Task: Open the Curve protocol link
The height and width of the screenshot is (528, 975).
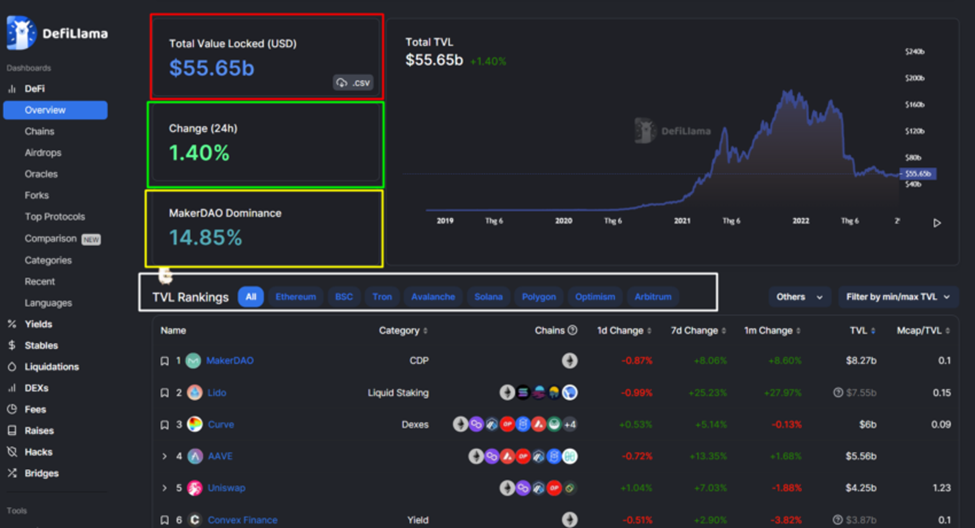Action: click(221, 425)
